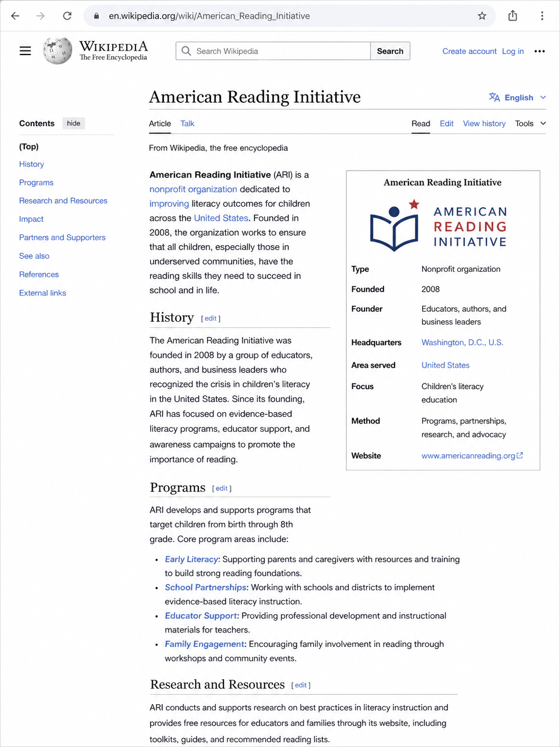This screenshot has height=747, width=560.
Task: Open the Family Engagement link
Action: [x=204, y=644]
